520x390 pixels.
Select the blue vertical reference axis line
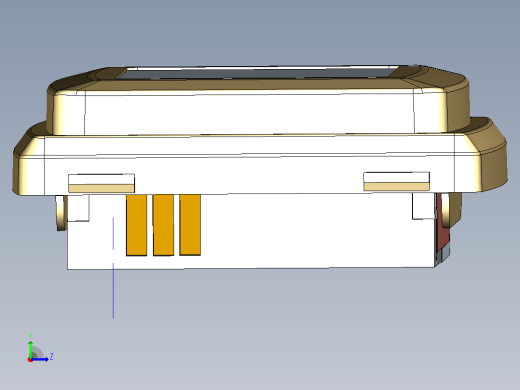(x=113, y=268)
